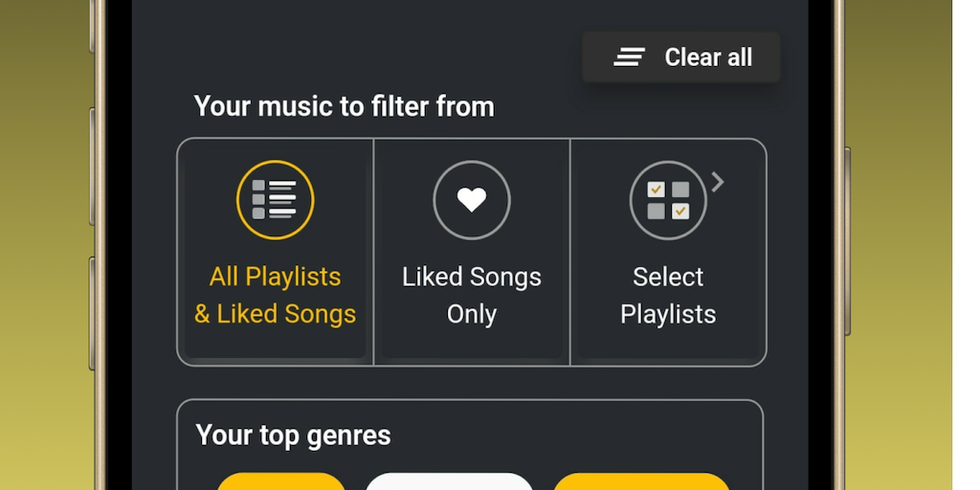Expand the chevron arrow next to Select Playlists
The image size is (980, 490).
718,182
